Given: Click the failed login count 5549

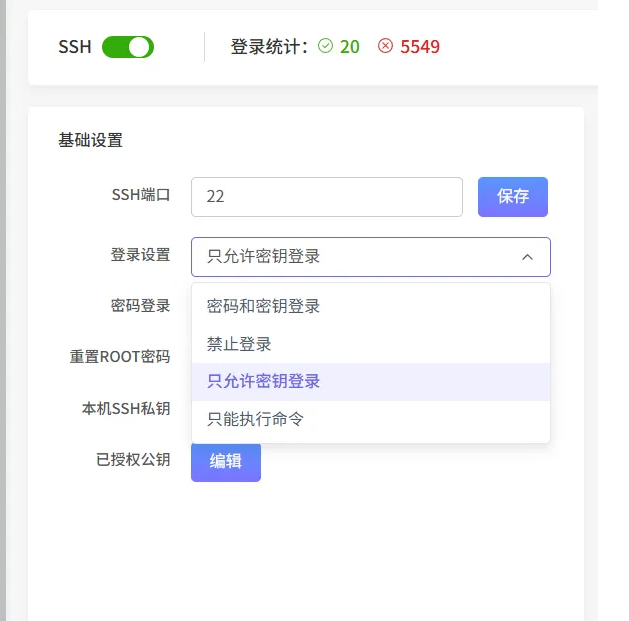Looking at the screenshot, I should pos(420,46).
